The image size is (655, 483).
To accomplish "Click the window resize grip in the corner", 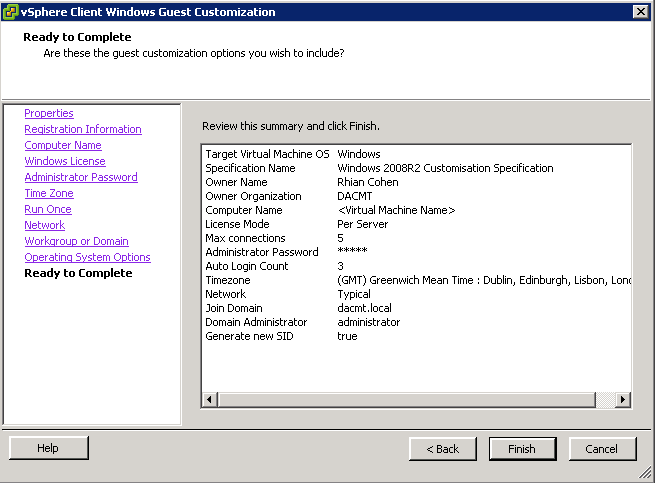I will [x=646, y=473].
